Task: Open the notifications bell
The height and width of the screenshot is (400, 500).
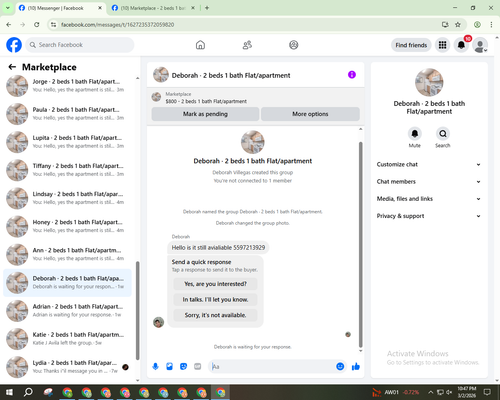Action: pos(461,45)
